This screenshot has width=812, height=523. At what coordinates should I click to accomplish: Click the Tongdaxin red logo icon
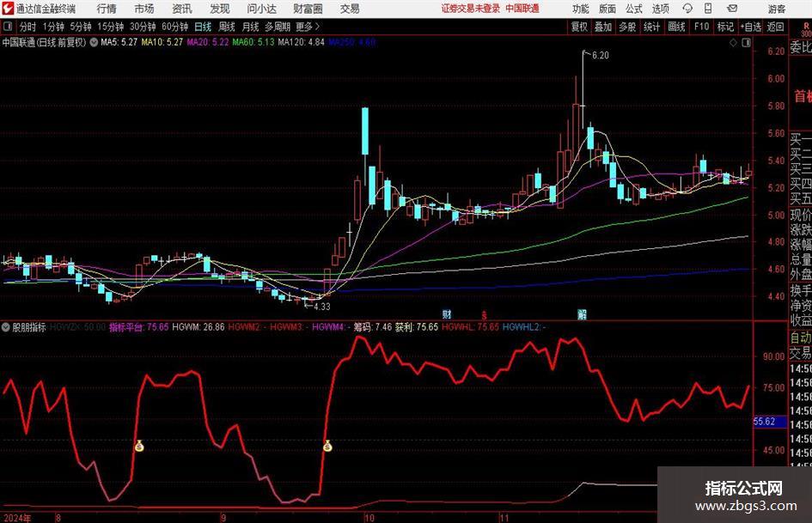pyautogui.click(x=8, y=9)
